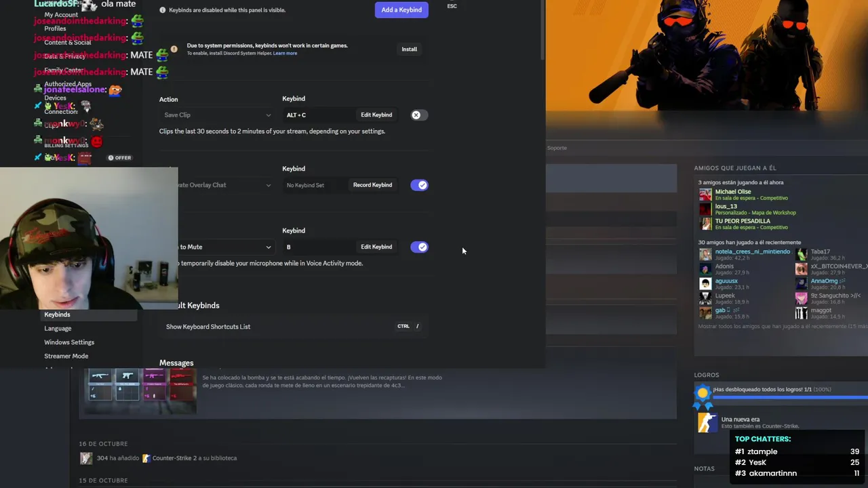This screenshot has height=488, width=868.
Task: Click the Add a Keybind button
Action: pyautogui.click(x=401, y=9)
